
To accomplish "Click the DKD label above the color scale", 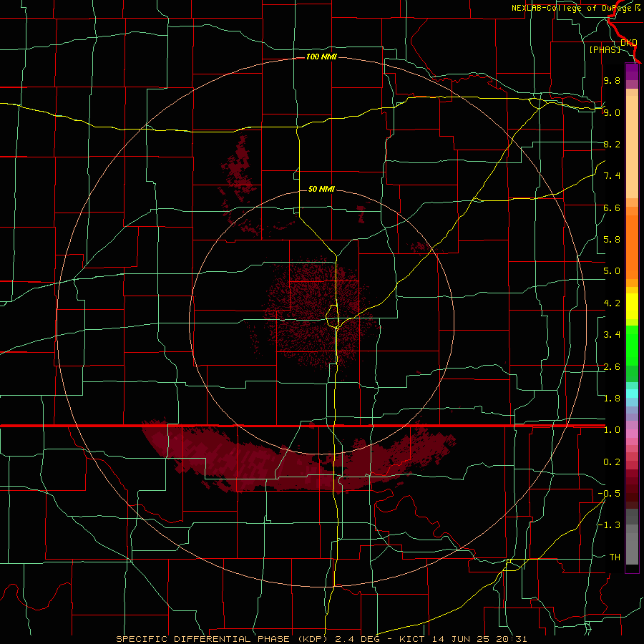I will (629, 43).
